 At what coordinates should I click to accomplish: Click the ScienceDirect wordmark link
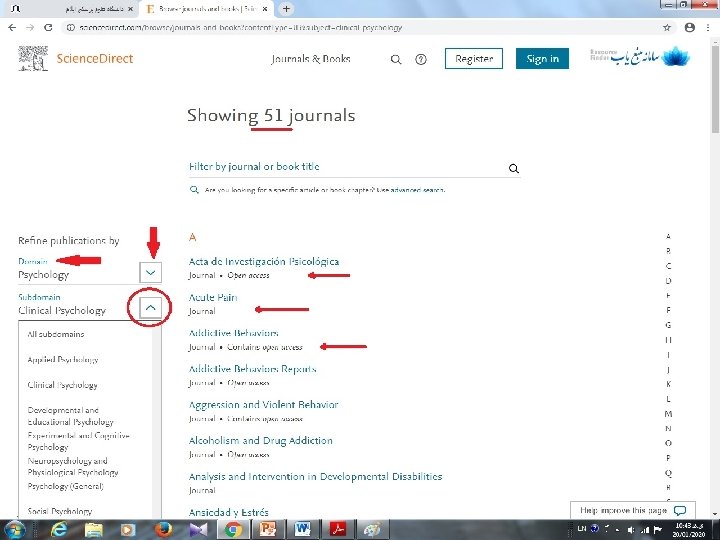point(95,59)
